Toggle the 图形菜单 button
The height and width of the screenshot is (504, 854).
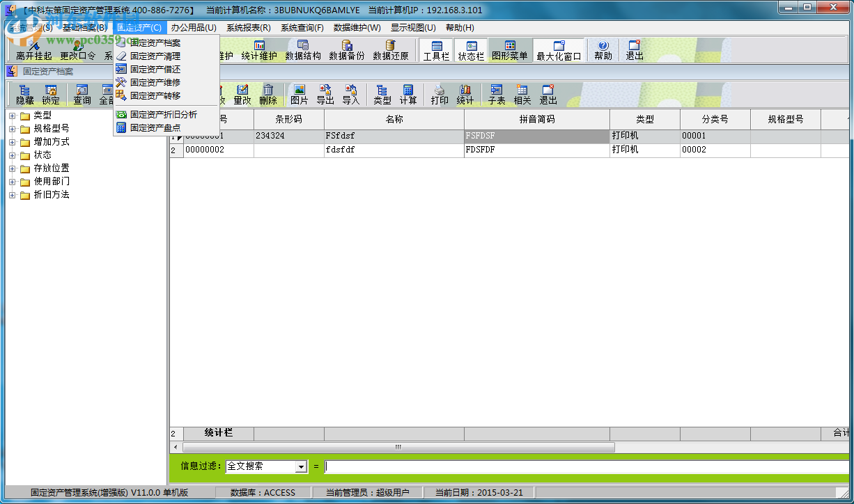click(510, 50)
